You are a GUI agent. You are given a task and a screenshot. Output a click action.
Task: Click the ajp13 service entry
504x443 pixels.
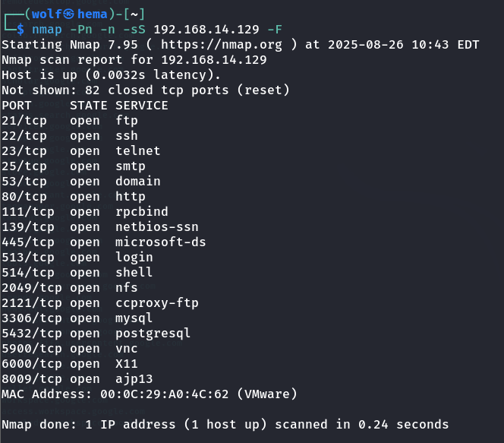[134, 379]
